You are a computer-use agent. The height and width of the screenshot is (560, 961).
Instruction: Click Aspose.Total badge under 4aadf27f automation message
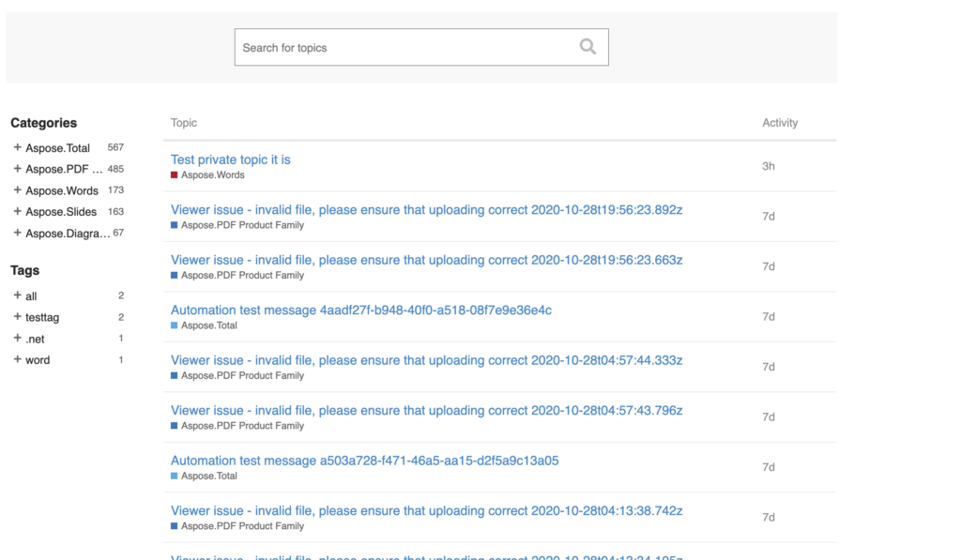point(204,325)
